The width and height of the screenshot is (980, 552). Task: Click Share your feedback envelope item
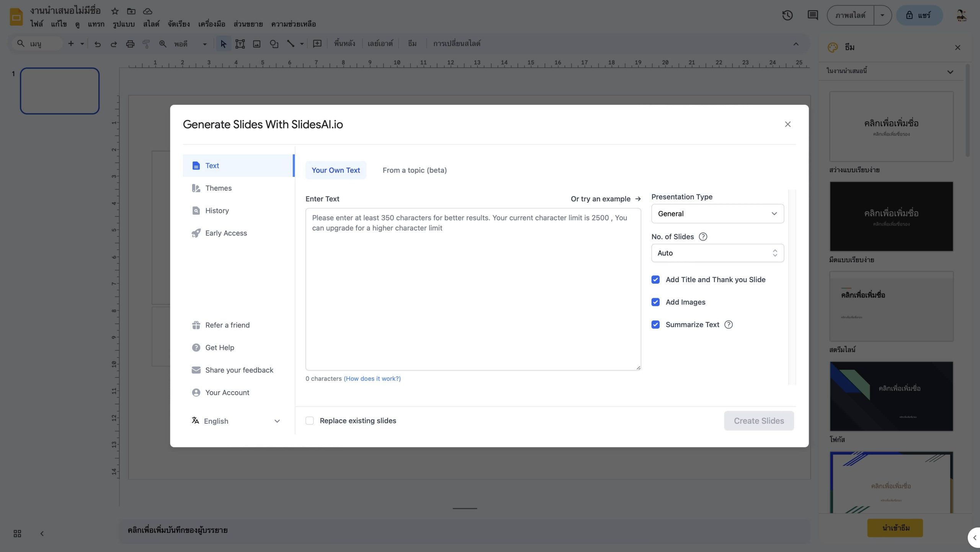click(239, 370)
